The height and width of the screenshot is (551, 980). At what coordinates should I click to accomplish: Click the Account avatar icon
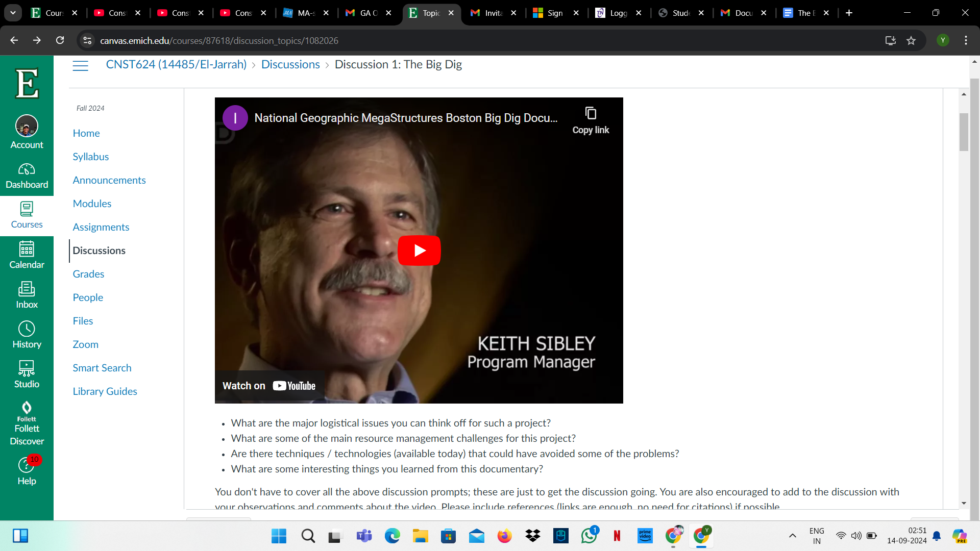27,126
